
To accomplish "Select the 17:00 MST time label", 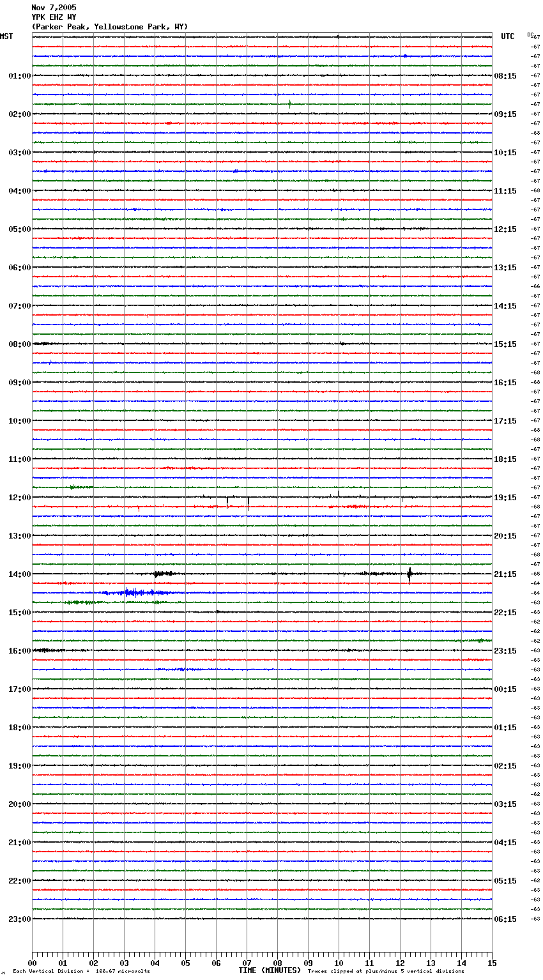I will click(x=20, y=689).
